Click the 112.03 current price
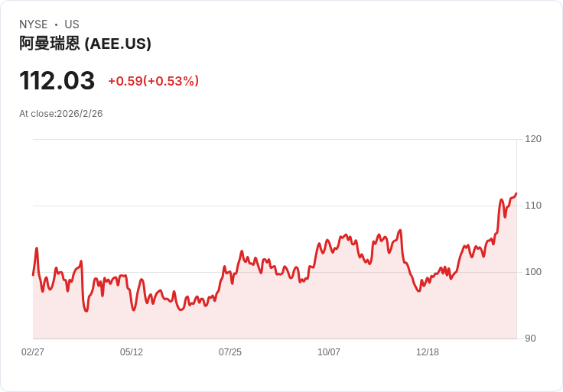The image size is (563, 392). 57,81
